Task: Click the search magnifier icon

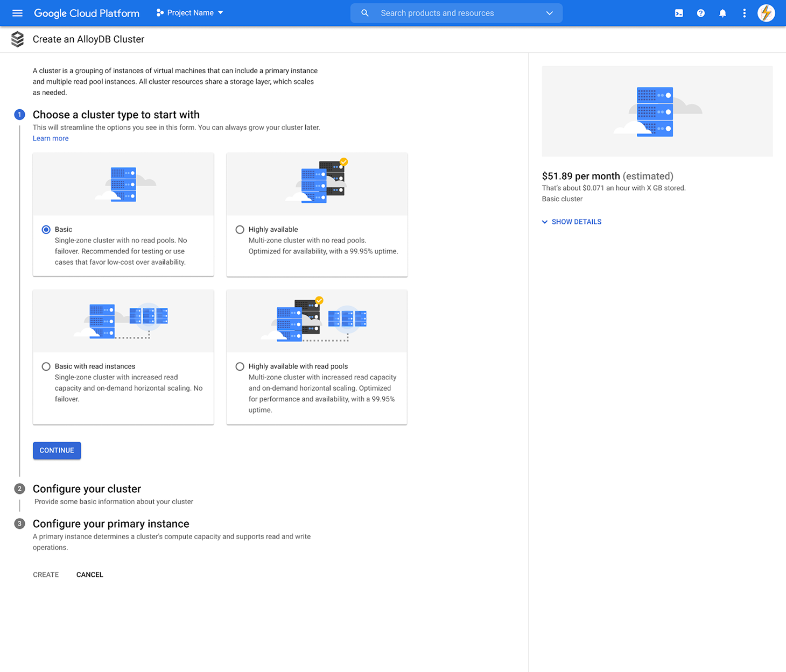Action: [x=364, y=13]
